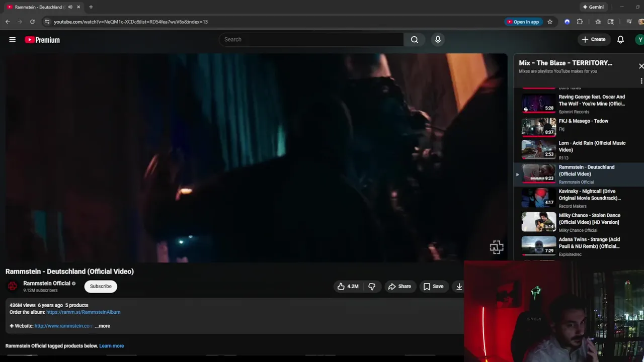Click the search magnifier button
This screenshot has height=362, width=644.
(415, 39)
